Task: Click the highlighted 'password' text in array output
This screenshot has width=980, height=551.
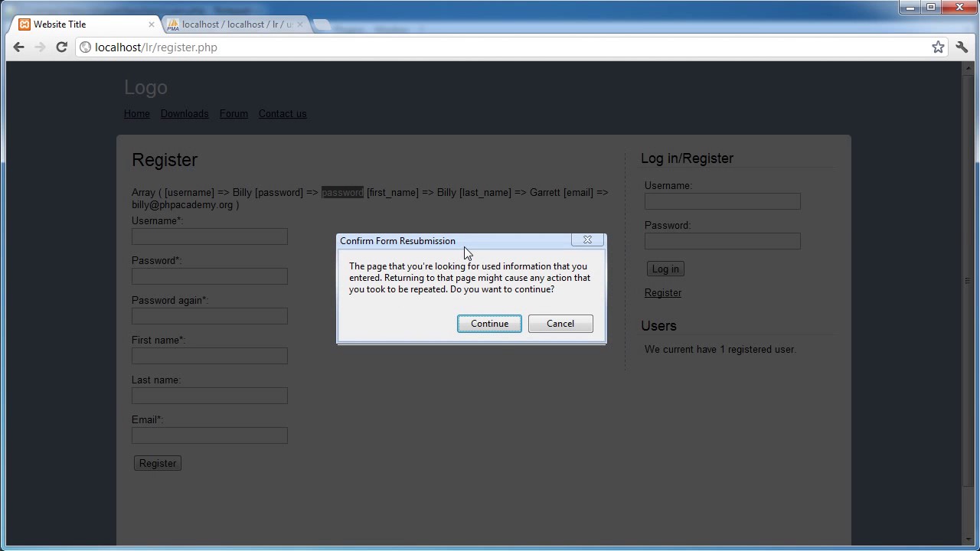Action: (x=342, y=192)
